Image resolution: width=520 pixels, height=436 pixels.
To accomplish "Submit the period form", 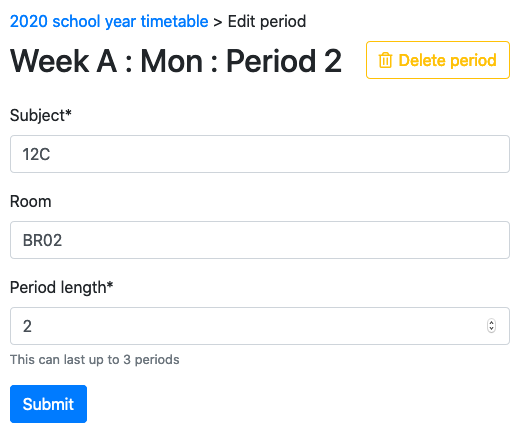I will point(48,404).
